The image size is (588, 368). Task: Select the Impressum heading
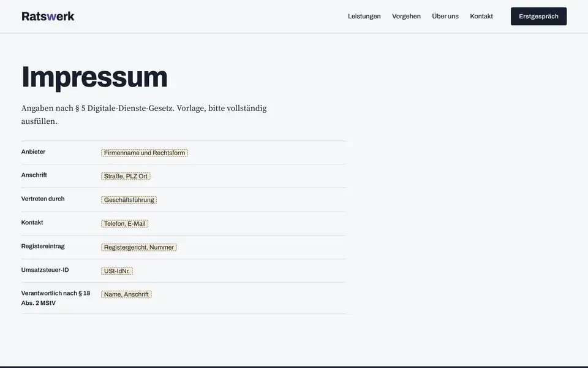(94, 77)
